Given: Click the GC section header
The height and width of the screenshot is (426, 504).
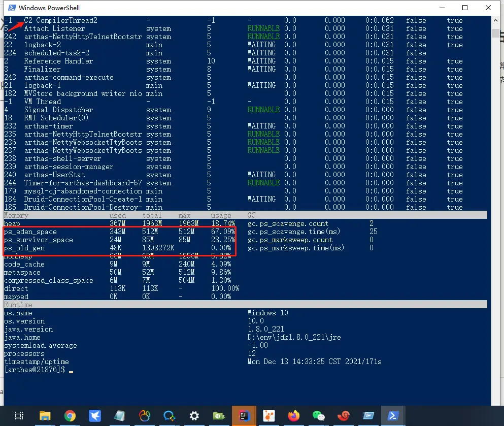Looking at the screenshot, I should [251, 215].
